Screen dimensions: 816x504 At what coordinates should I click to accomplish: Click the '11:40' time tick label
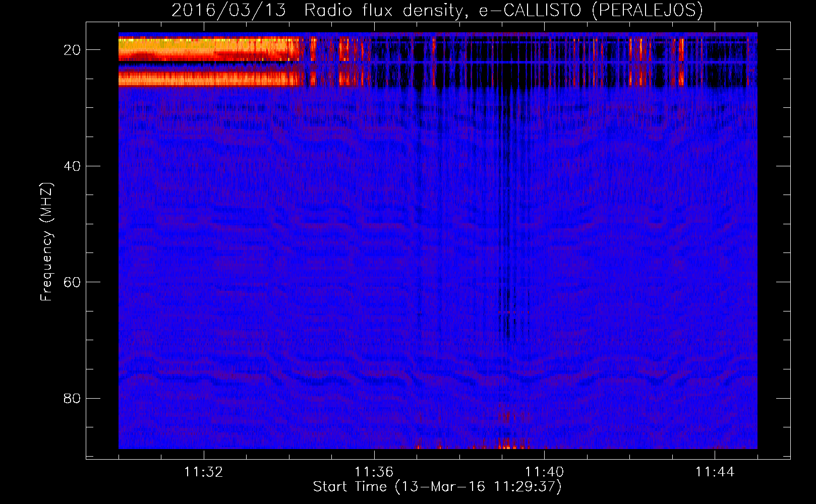pyautogui.click(x=545, y=472)
